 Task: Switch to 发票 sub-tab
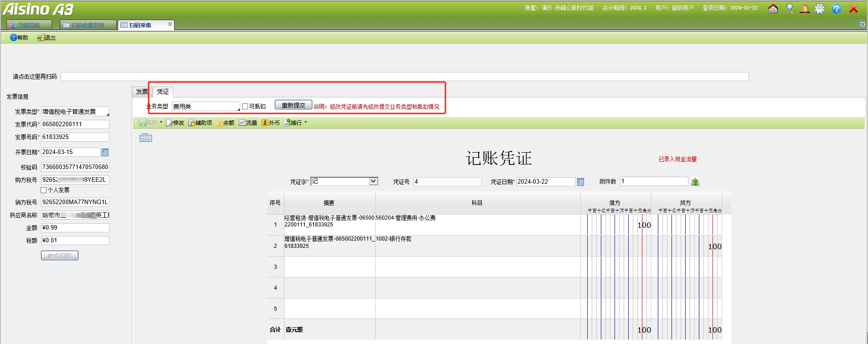(x=142, y=92)
